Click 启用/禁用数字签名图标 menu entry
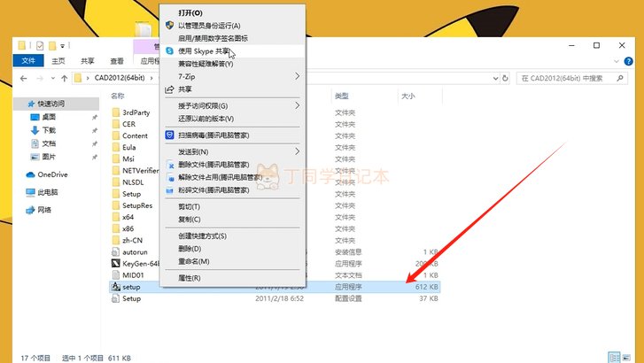This screenshot has height=363, width=644. (x=232, y=38)
